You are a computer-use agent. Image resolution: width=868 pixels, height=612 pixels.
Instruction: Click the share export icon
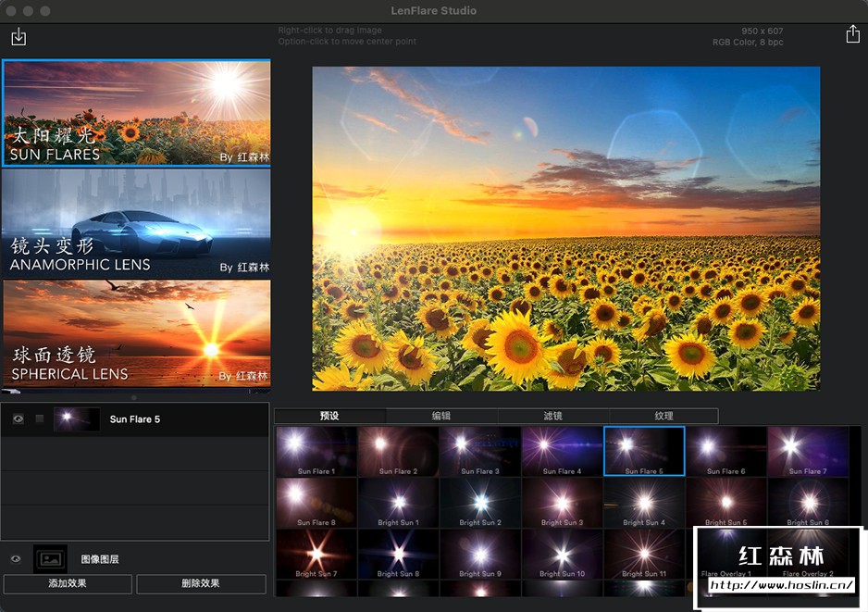tap(852, 34)
